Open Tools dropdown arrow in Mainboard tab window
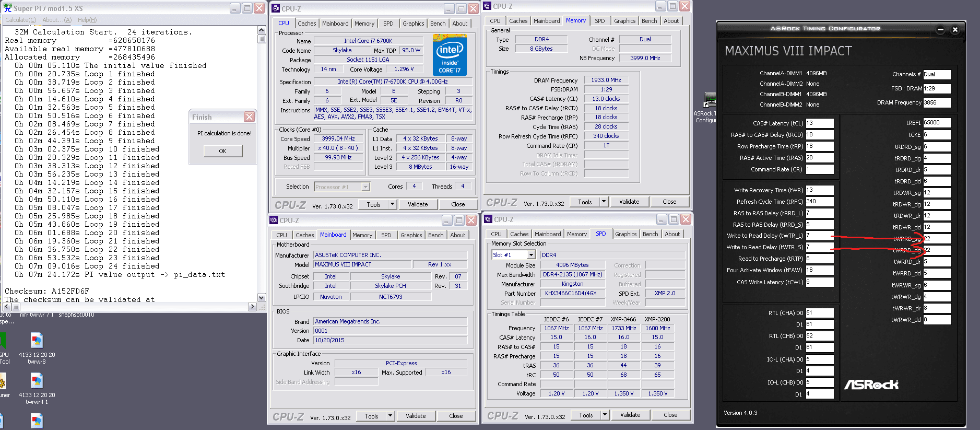The width and height of the screenshot is (980, 430). click(391, 416)
